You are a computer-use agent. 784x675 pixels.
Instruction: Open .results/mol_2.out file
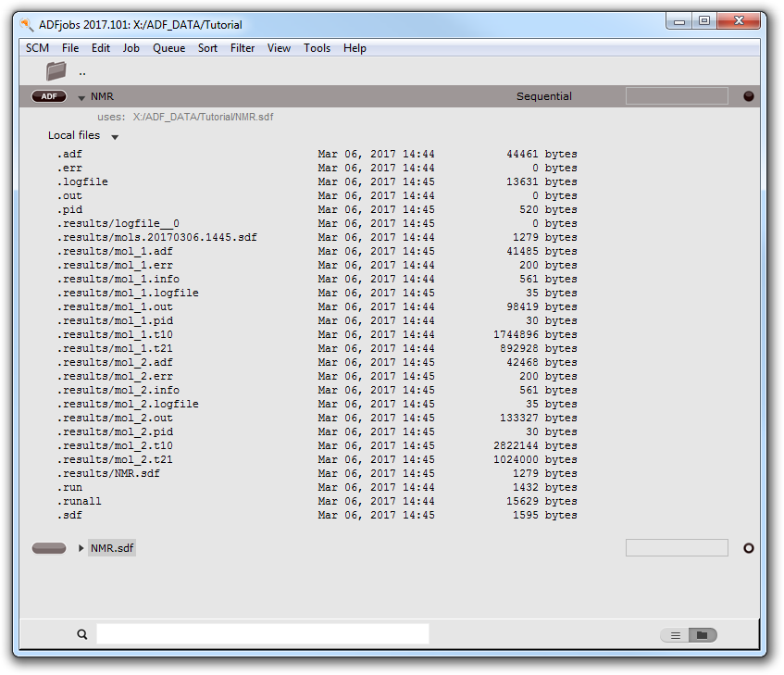pos(115,418)
